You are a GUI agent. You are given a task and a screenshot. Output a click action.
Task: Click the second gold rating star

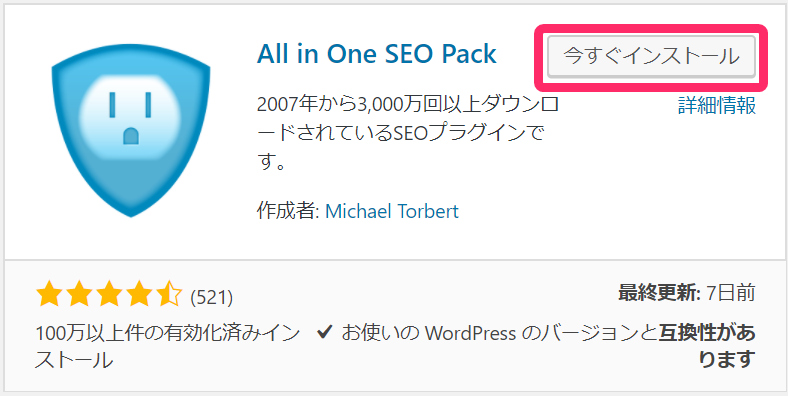click(x=78, y=294)
